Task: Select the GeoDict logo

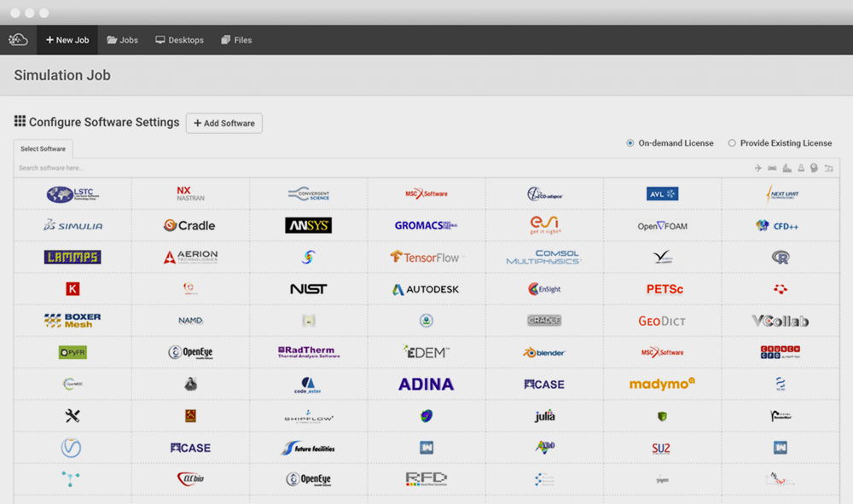Action: click(x=662, y=322)
